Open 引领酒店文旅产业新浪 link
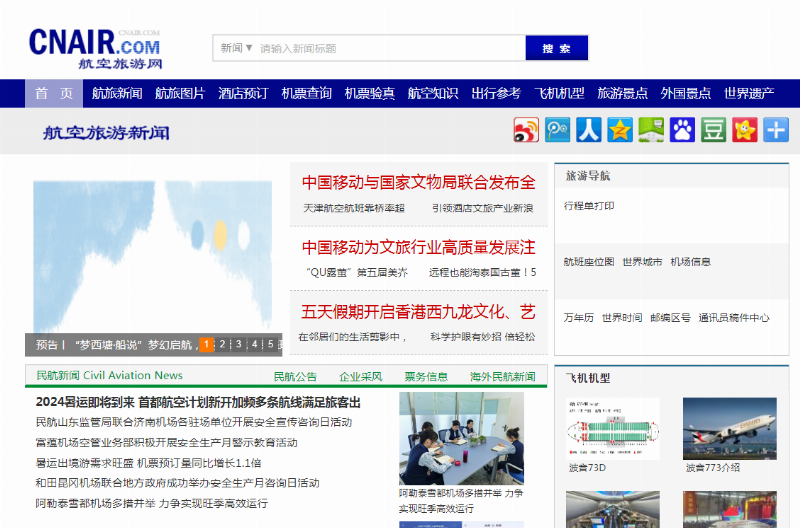 point(483,208)
